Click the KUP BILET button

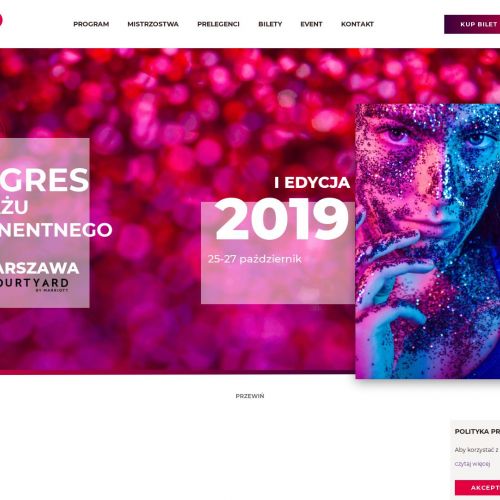[x=472, y=24]
